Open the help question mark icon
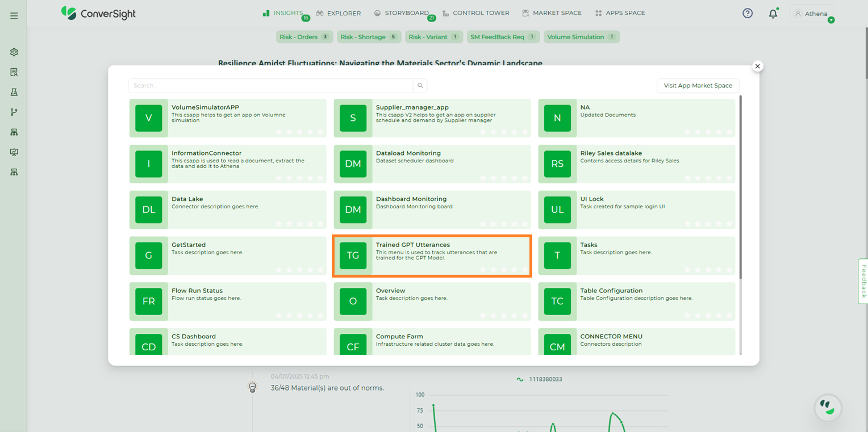 point(748,13)
